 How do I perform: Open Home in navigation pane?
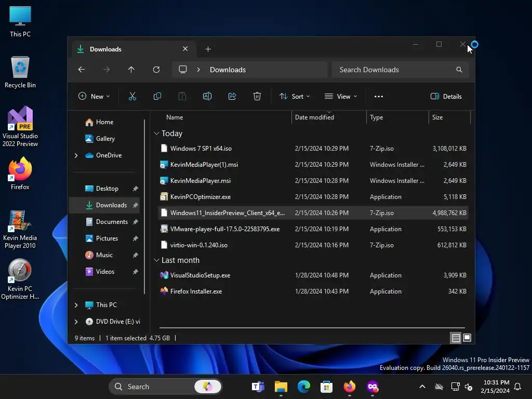[x=104, y=122]
